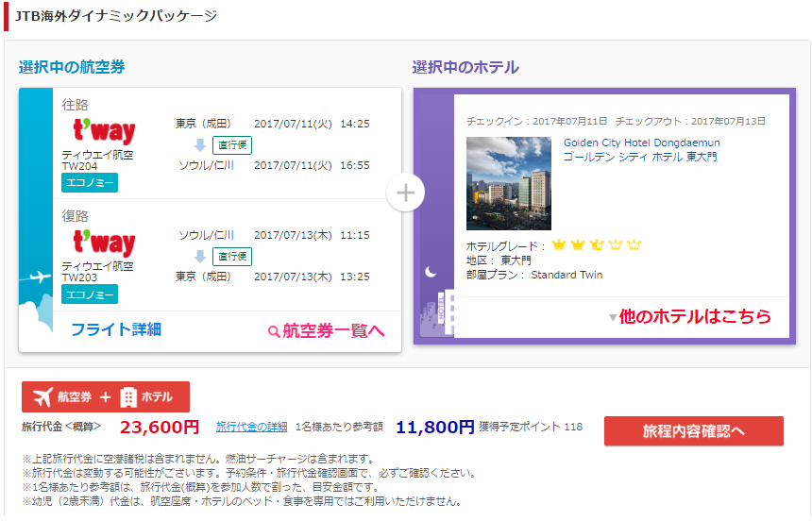Image resolution: width=812 pixels, height=521 pixels.
Task: Click the チェックイン：2017年07月11日 text
Action: click(537, 121)
